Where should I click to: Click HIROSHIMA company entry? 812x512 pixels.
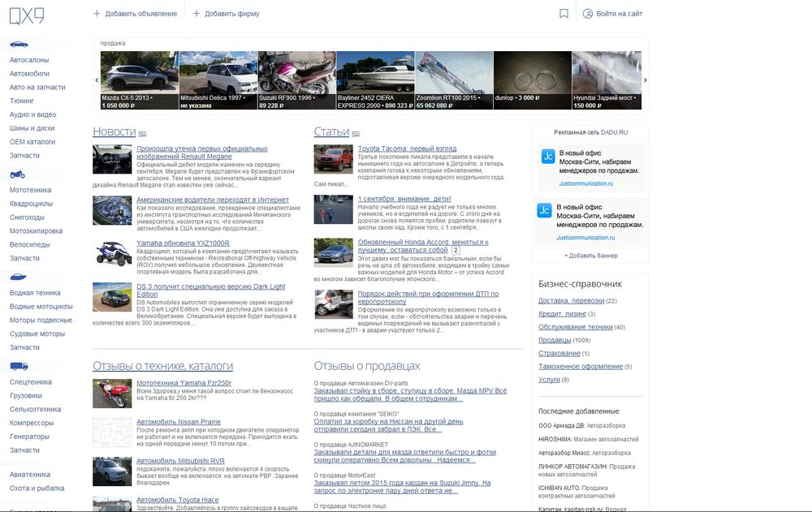click(x=588, y=439)
